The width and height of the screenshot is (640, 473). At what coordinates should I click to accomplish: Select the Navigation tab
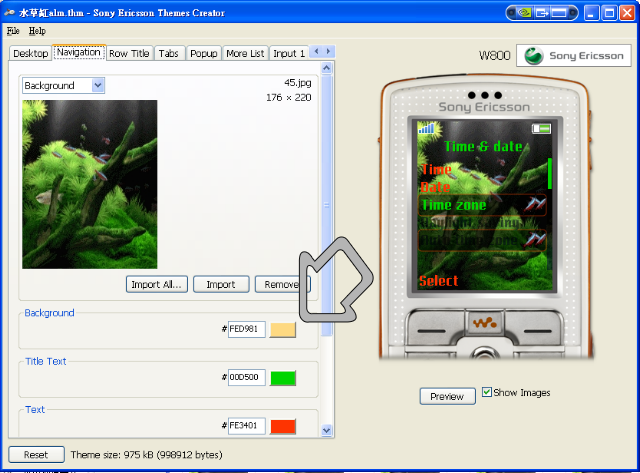79,52
